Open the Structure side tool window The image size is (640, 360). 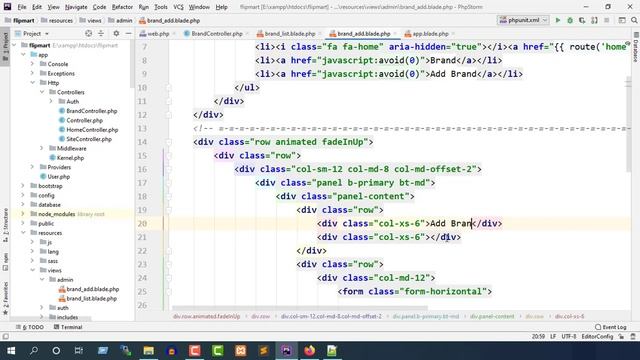(6, 224)
